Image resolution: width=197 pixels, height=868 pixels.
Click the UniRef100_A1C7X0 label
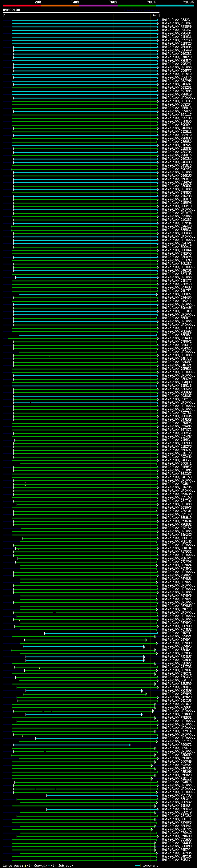point(177,829)
